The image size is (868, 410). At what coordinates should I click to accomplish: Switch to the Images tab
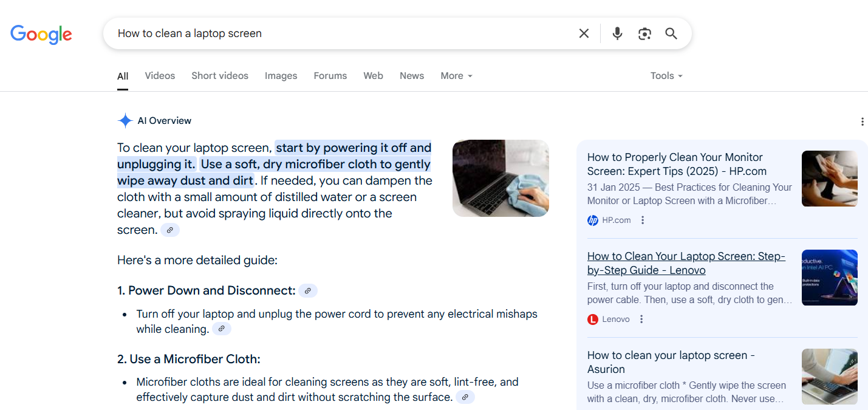tap(281, 75)
